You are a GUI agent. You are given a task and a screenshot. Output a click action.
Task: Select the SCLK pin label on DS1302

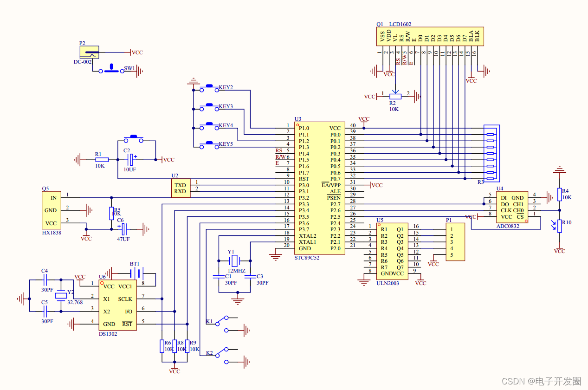[x=125, y=299]
